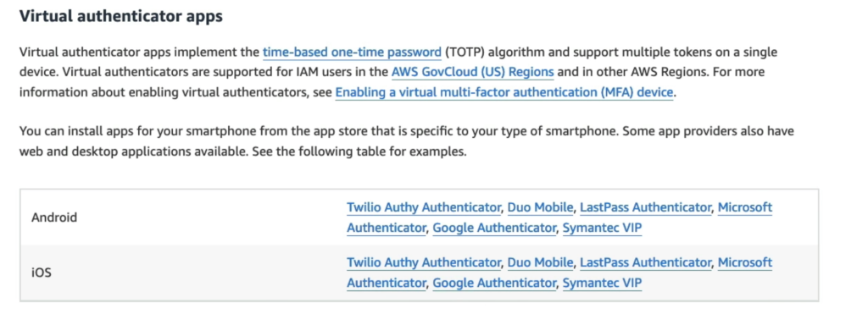Image resolution: width=868 pixels, height=314 pixels.
Task: Follow the AWS GovCloud (US) Regions link
Action: tap(473, 73)
